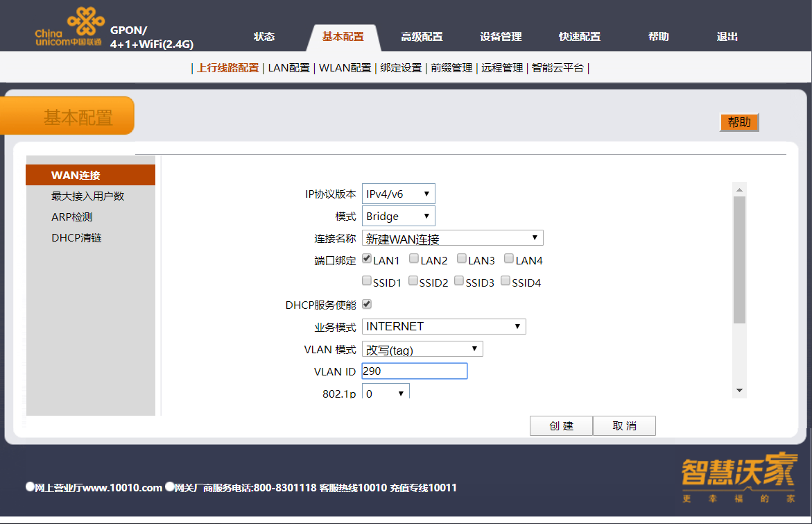Check the LAN4 port binding

coord(509,258)
